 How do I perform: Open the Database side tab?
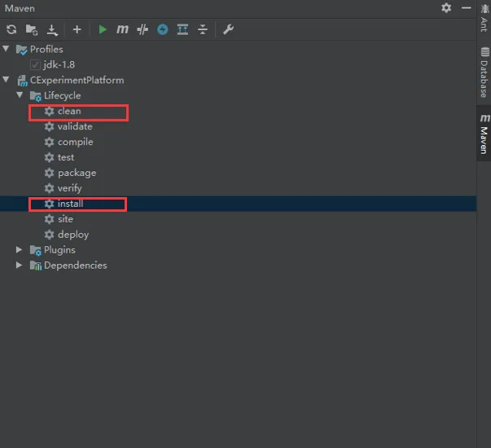[x=484, y=72]
